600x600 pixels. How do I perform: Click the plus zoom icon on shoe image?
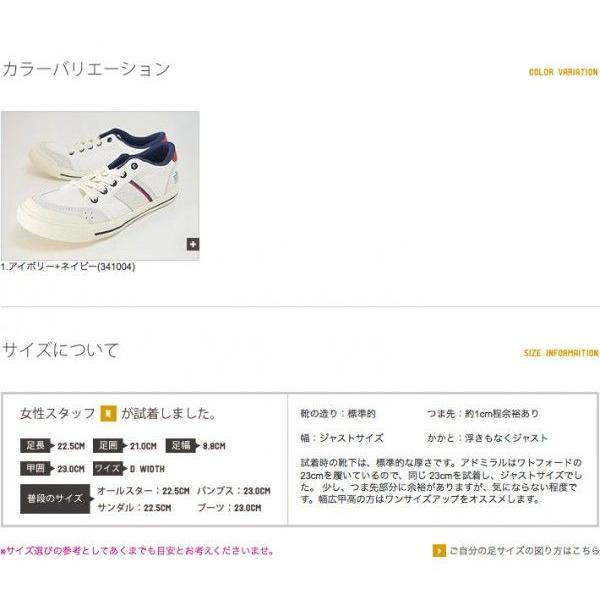(193, 244)
